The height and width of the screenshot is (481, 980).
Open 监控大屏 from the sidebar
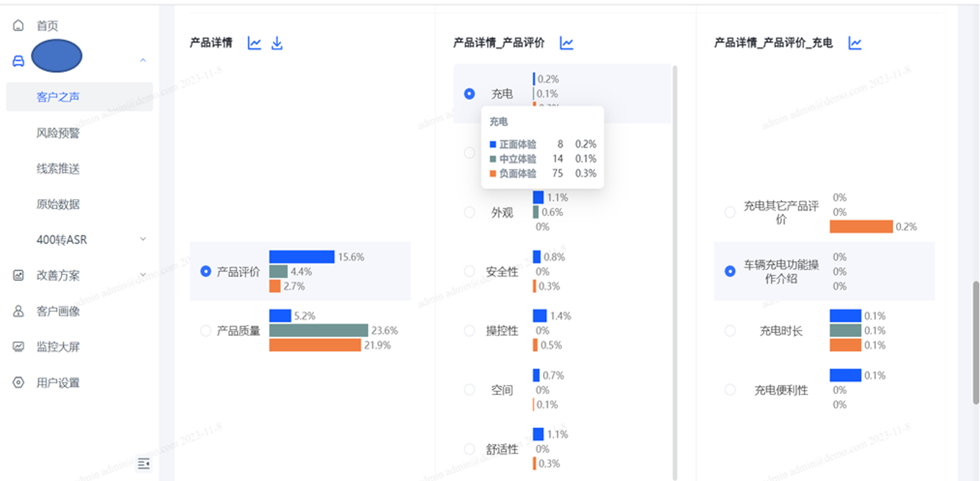[x=58, y=347]
